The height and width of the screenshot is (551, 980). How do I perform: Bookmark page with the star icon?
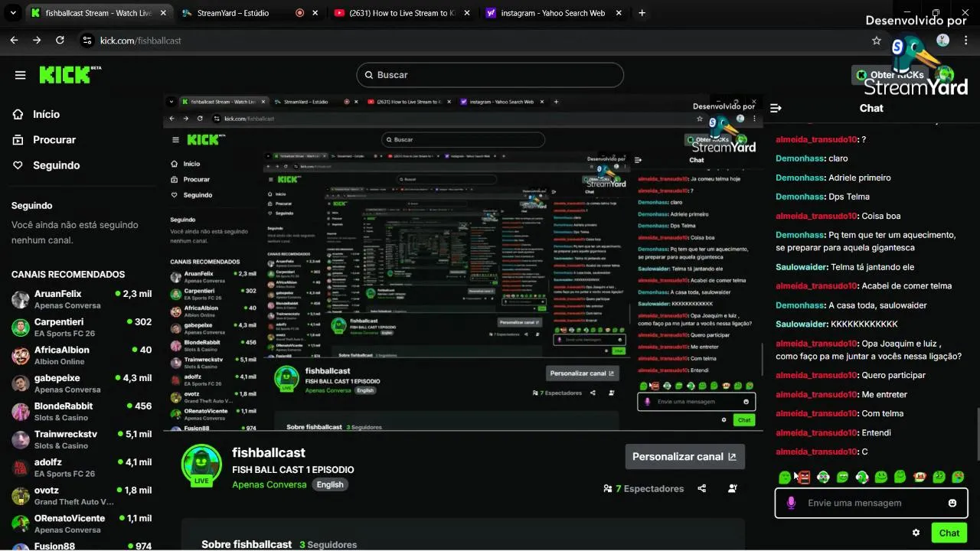(x=877, y=41)
